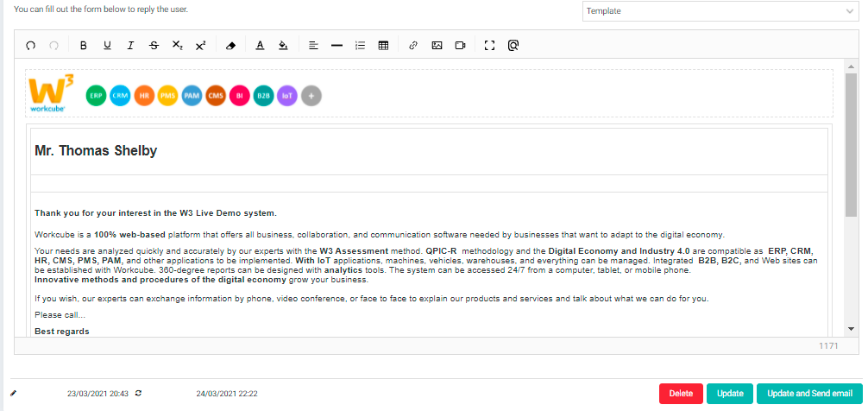Insert a video with camera icon
The height and width of the screenshot is (411, 868).
(460, 46)
